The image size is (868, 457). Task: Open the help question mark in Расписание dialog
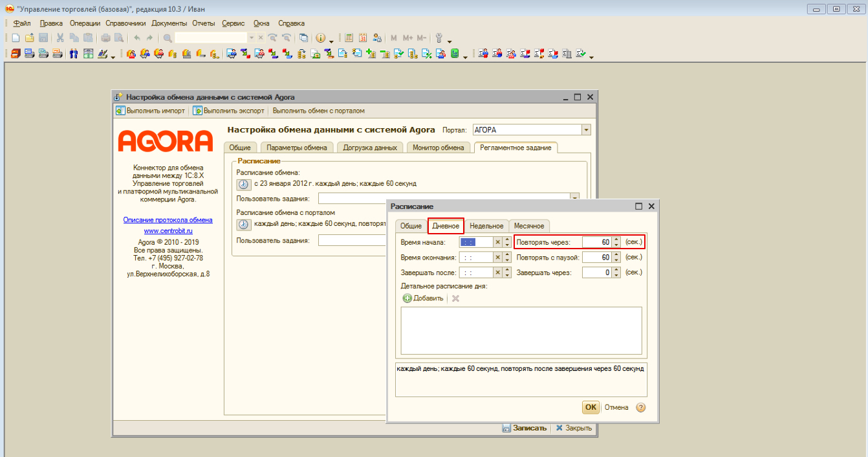(641, 408)
